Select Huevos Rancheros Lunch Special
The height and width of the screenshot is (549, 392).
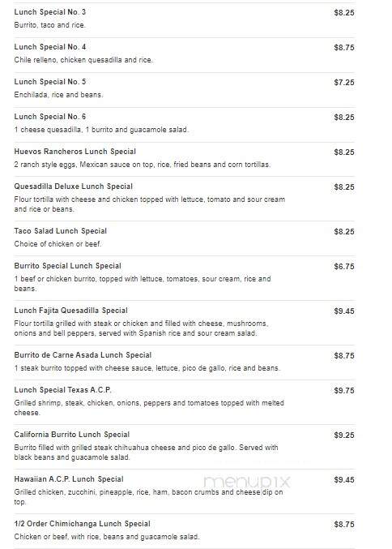tap(75, 152)
